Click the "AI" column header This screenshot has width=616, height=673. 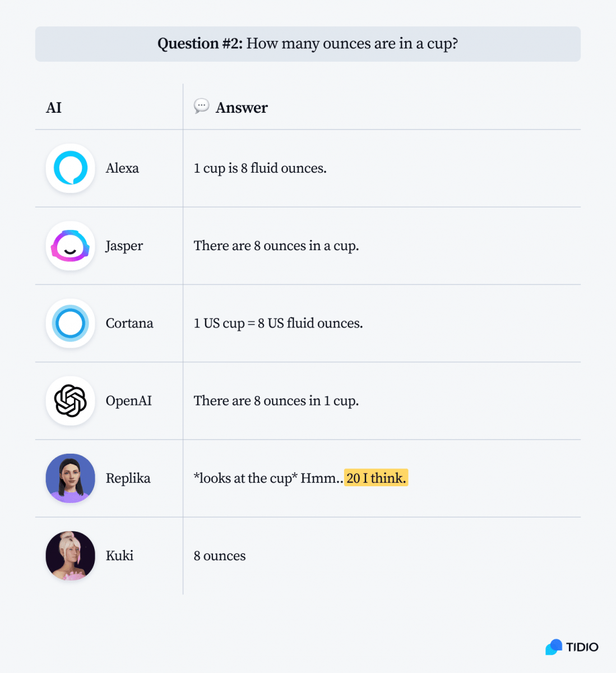(x=54, y=108)
